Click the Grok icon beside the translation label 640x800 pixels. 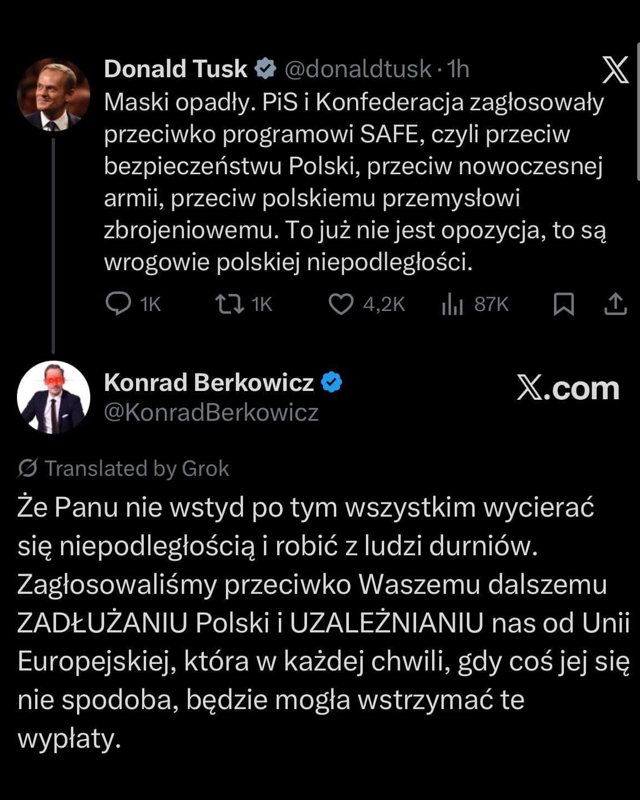28,468
